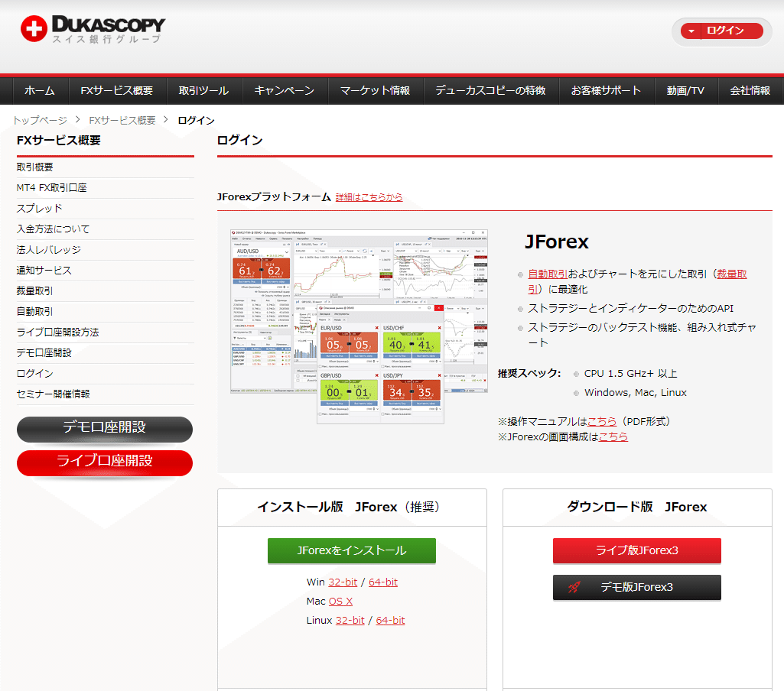The image size is (784, 691).
Task: Download Win 32-bit installer link
Action: coord(343,582)
